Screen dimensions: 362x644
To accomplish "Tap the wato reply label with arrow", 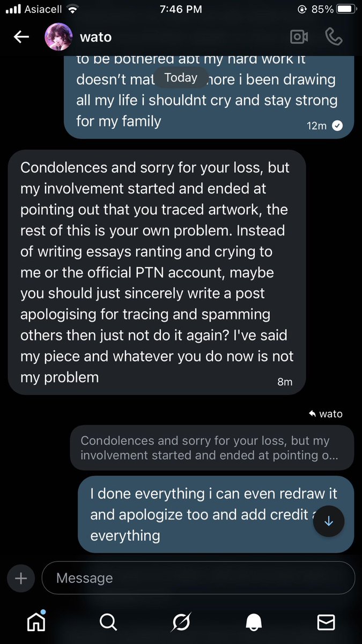I will pyautogui.click(x=326, y=414).
